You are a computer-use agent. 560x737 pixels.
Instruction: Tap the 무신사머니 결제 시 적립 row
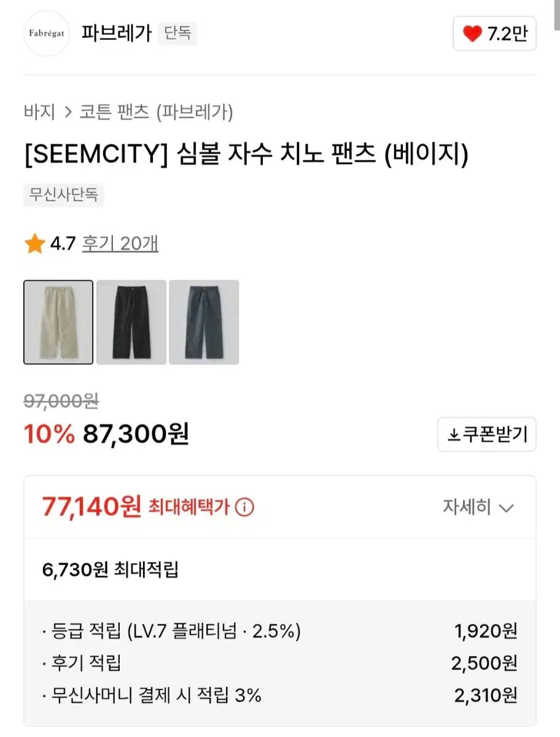pos(152,695)
